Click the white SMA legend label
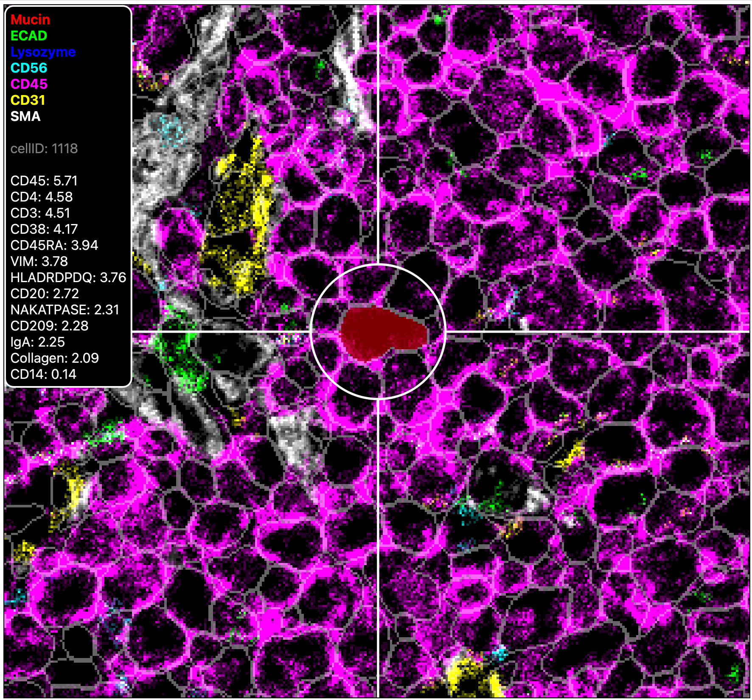The width and height of the screenshot is (752, 700). [x=25, y=116]
